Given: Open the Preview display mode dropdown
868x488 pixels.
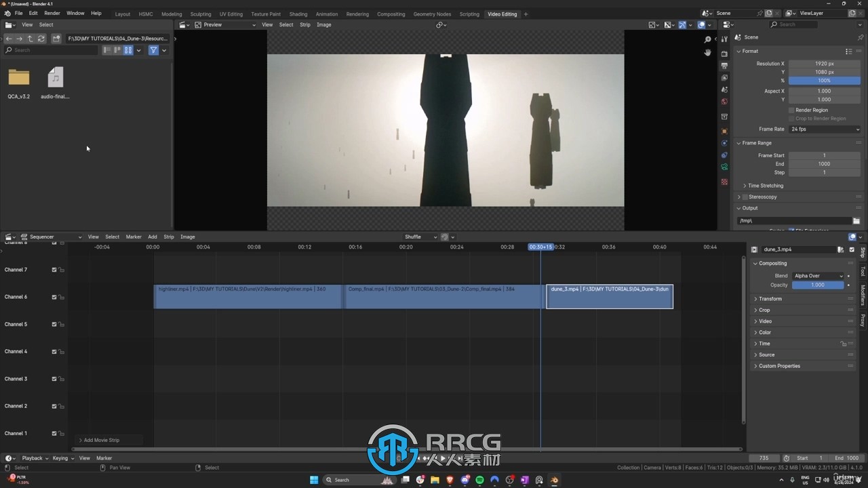Looking at the screenshot, I should 226,24.
